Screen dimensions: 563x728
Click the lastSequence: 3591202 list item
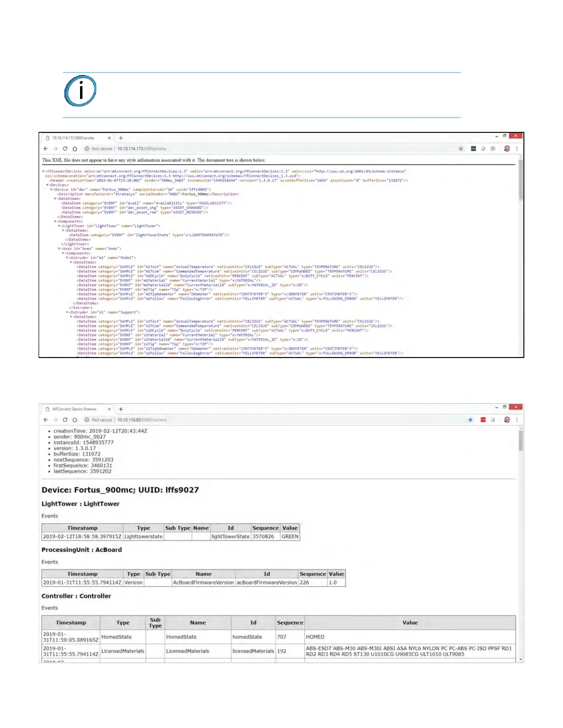(x=82, y=472)
